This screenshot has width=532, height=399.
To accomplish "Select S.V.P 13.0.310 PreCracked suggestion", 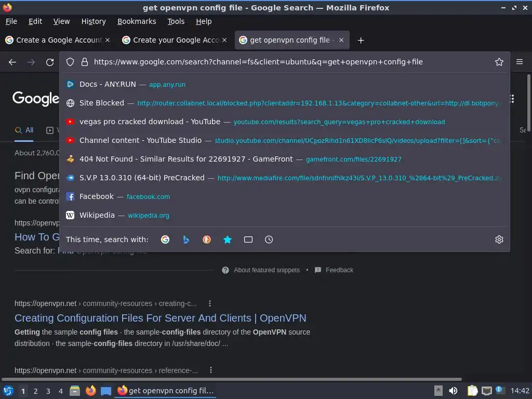I will [284, 178].
